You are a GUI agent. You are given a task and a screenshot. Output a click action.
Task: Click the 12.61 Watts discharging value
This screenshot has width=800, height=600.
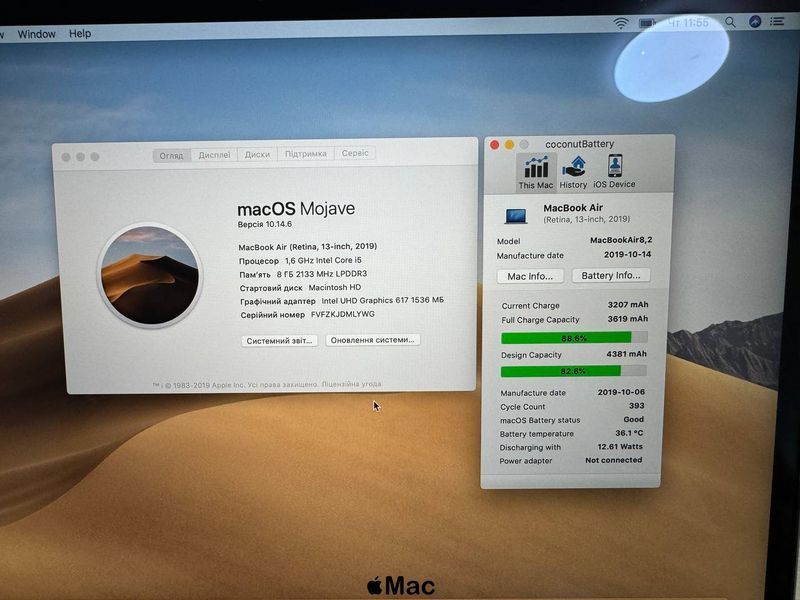(x=620, y=446)
